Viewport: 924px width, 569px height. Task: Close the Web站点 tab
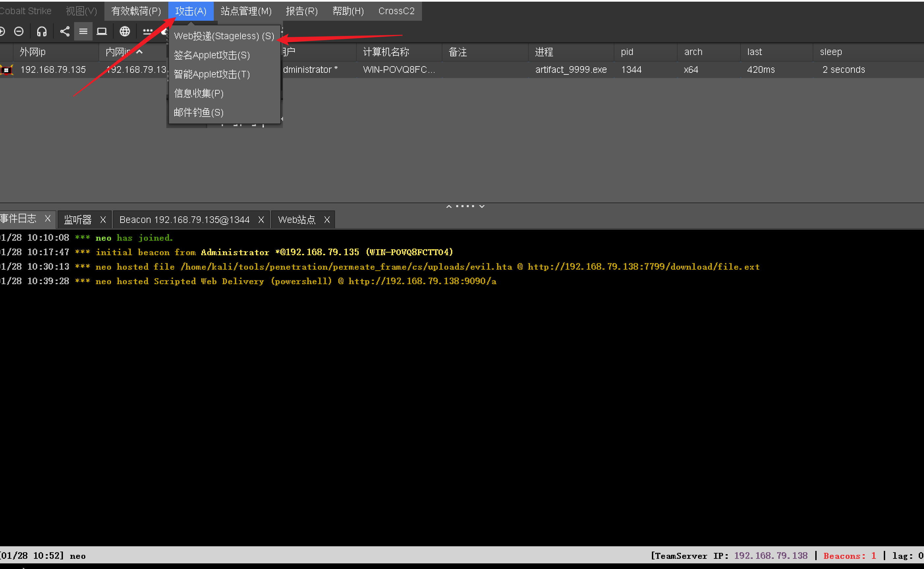click(327, 220)
